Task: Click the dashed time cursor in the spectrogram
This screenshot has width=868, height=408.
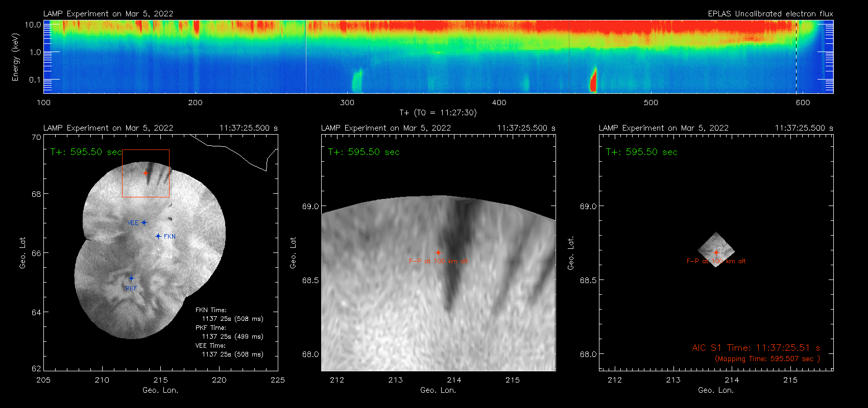Action: 796,57
